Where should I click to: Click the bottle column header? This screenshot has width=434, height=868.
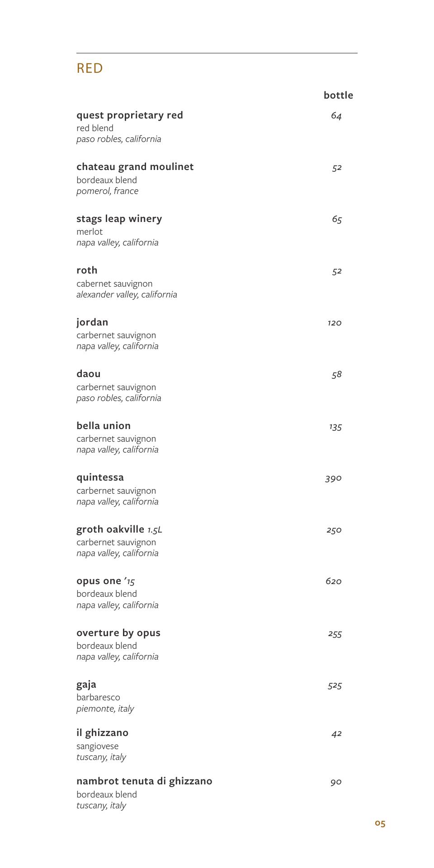pyautogui.click(x=338, y=95)
